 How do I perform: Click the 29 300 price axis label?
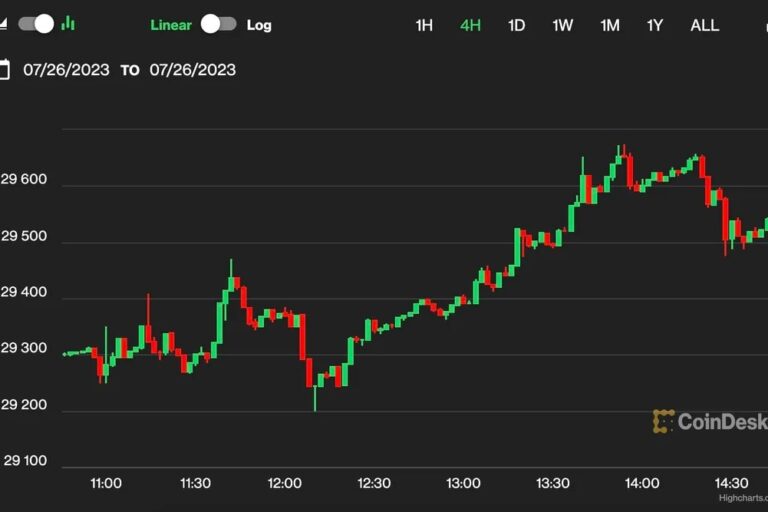[24, 348]
